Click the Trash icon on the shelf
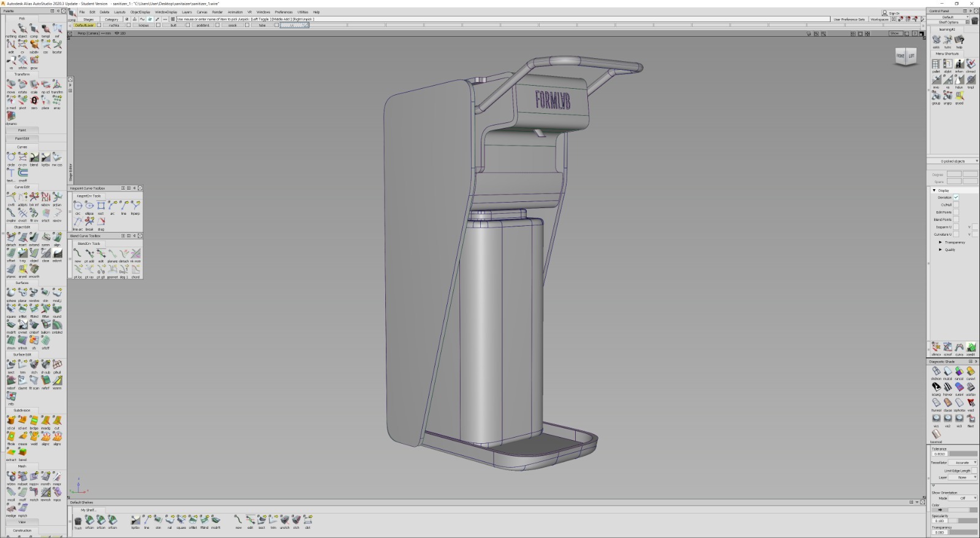Viewport: 980px width, 538px height. (78, 521)
